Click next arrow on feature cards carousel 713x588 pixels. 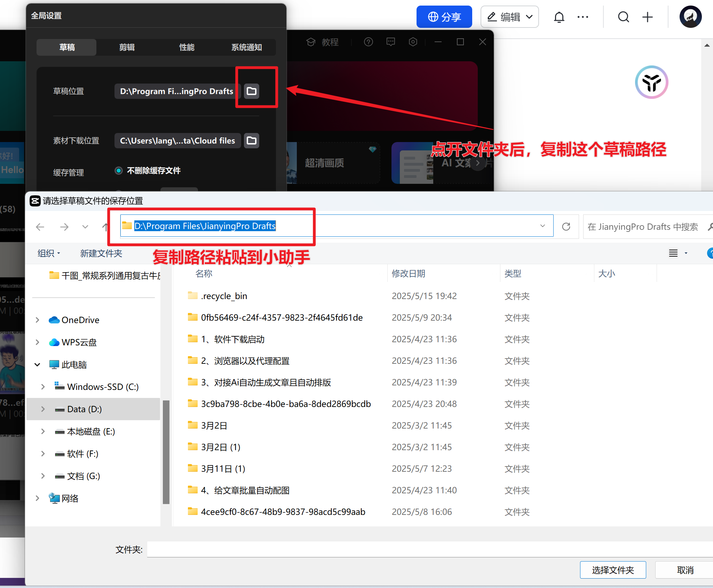(478, 163)
